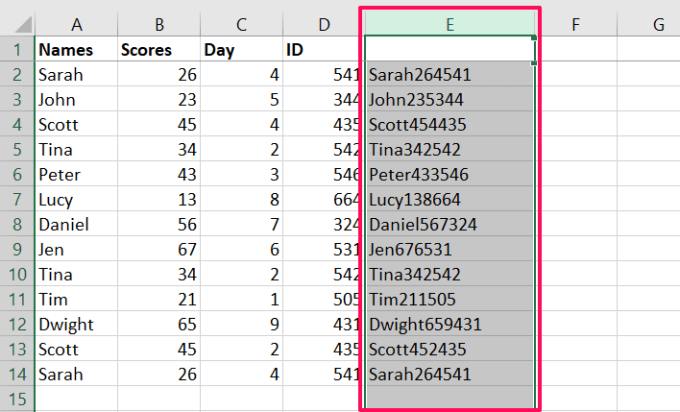Select cell containing Peter433546
This screenshot has width=680, height=412.
pos(450,174)
